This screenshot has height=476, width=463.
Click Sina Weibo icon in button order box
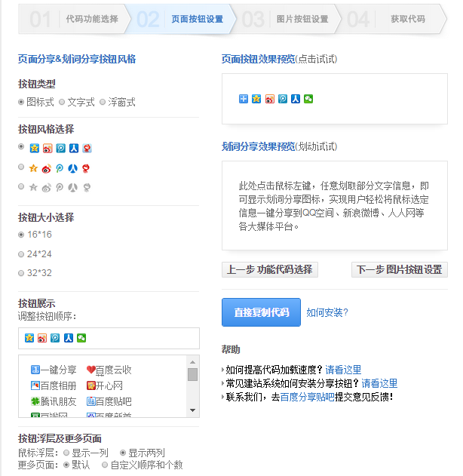[x=42, y=338]
